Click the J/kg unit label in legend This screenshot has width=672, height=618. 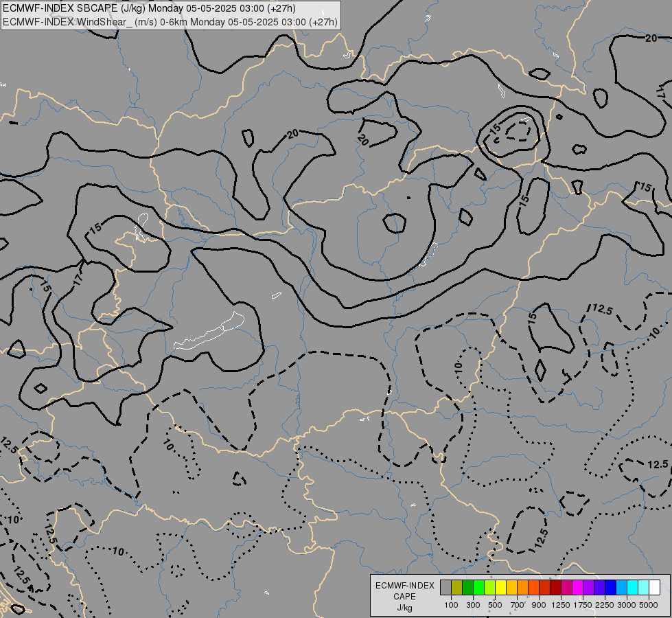(x=404, y=608)
